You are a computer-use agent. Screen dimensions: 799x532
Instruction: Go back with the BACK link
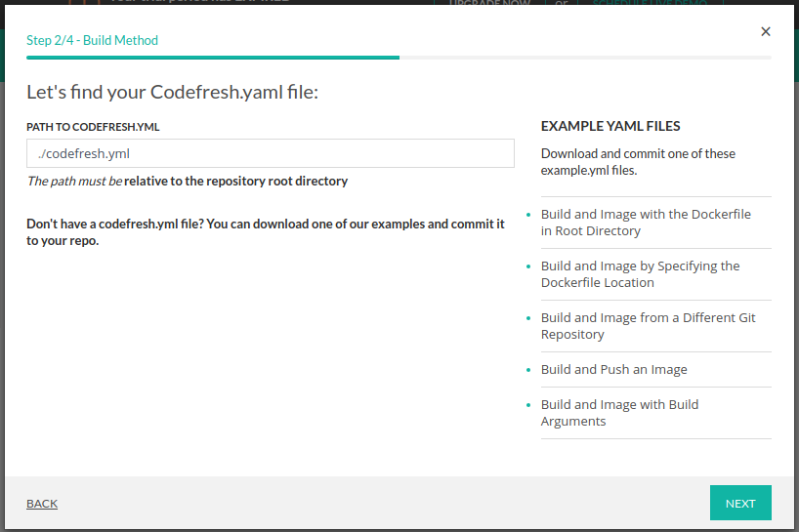42,504
